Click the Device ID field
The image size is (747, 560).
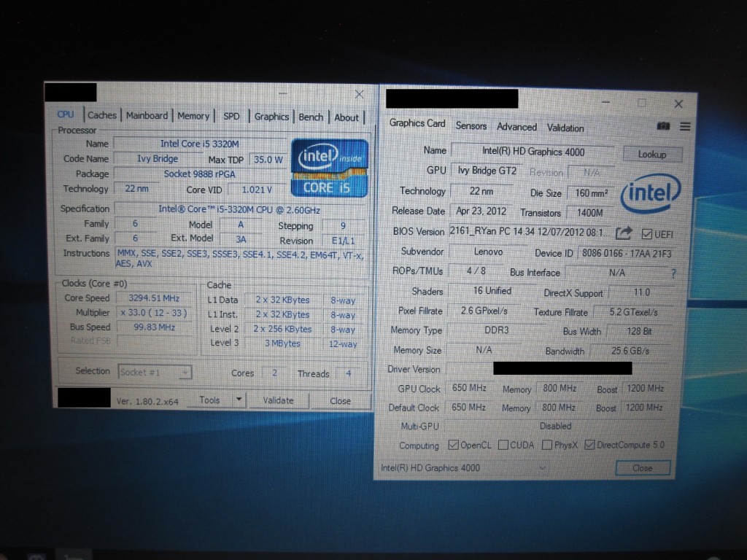627,253
